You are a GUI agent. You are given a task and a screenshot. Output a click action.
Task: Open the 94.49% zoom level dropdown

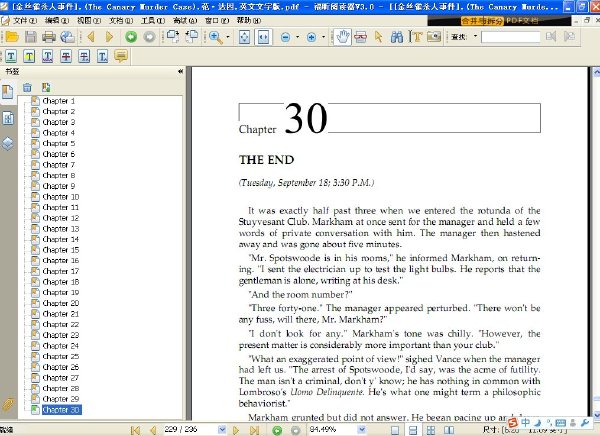361,430
